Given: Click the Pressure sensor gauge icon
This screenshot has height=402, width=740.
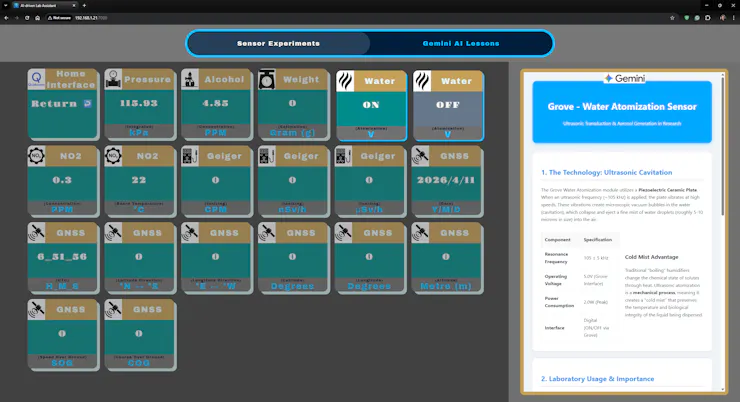Looking at the screenshot, I should (113, 79).
